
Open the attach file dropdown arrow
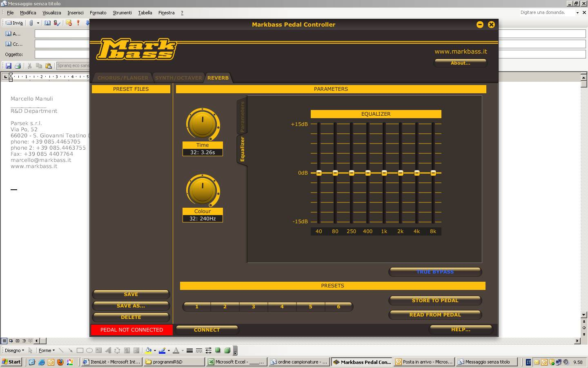(x=38, y=23)
